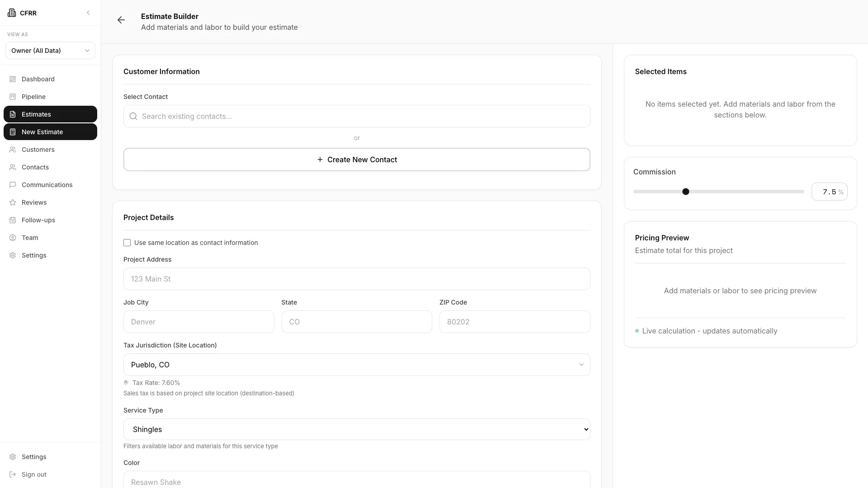Click the Create New Contact button
Image resolution: width=868 pixels, height=488 pixels.
tap(356, 160)
